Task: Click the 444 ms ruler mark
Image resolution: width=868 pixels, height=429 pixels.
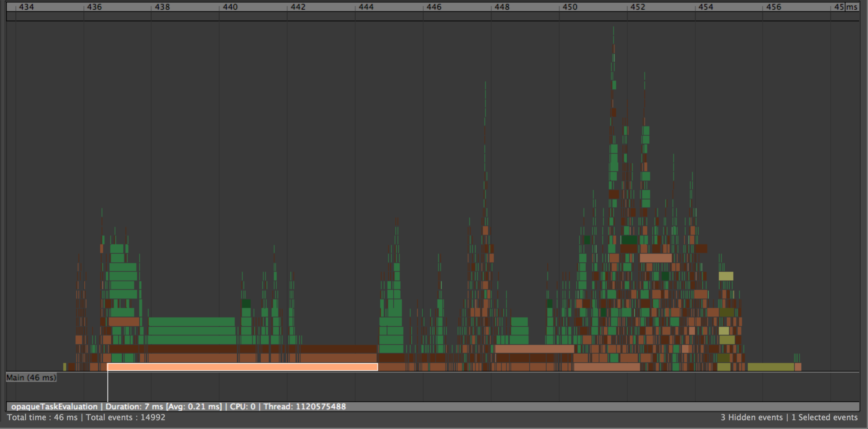Action: click(x=366, y=7)
